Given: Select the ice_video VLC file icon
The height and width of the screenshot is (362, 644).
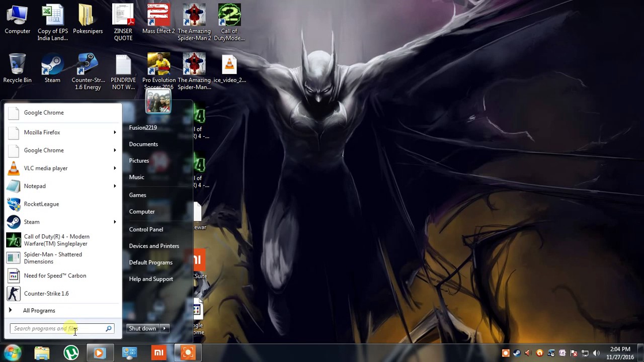Looking at the screenshot, I should click(x=229, y=69).
